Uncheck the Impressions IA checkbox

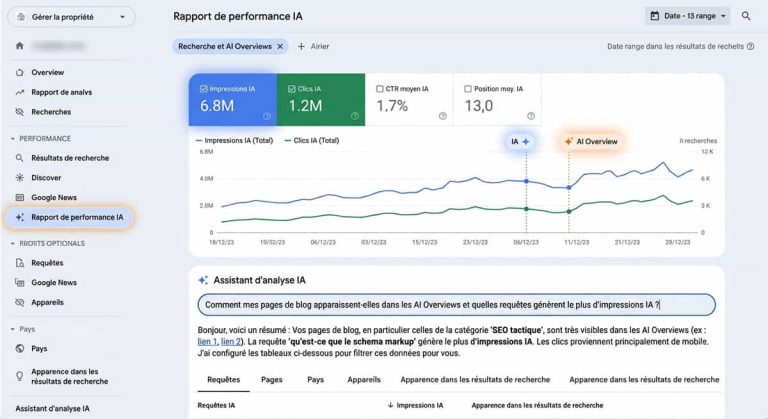(204, 89)
